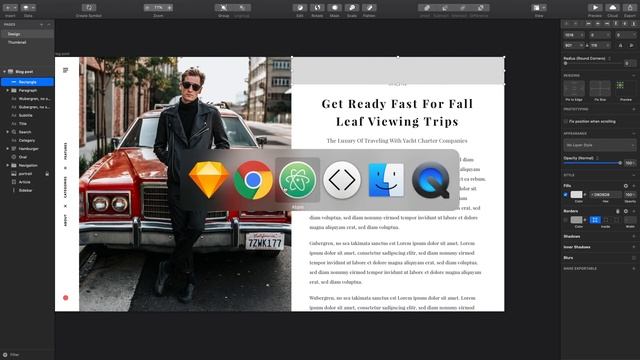Switch to QuickTime Player in the app switcher
The image size is (640, 360).
click(431, 180)
